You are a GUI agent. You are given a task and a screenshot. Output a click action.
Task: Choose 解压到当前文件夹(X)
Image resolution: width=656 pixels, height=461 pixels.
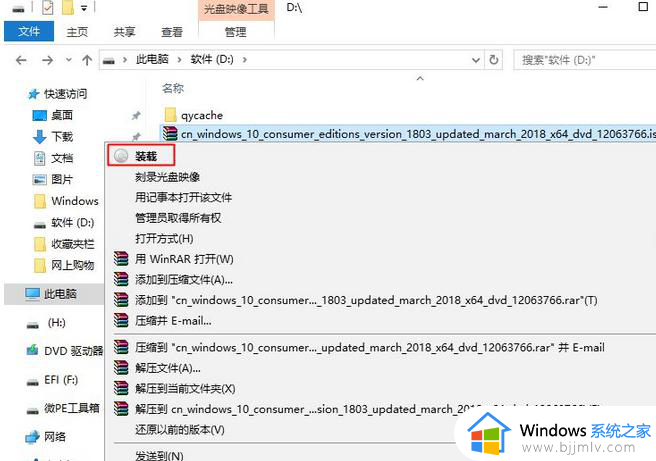(x=185, y=389)
